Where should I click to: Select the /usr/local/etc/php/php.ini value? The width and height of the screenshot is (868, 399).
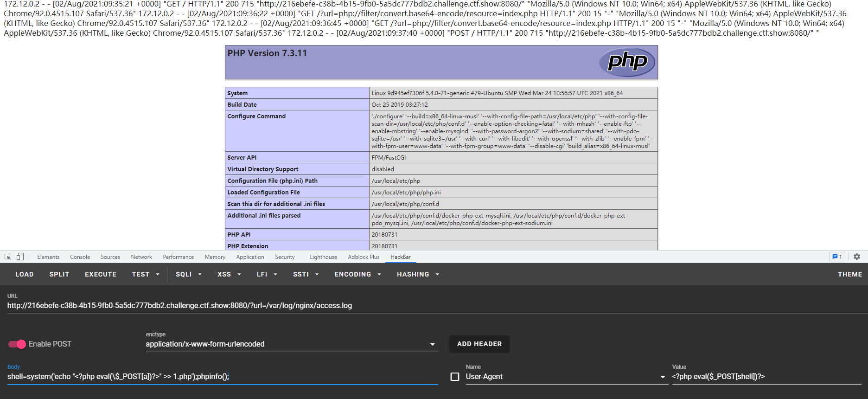[406, 193]
